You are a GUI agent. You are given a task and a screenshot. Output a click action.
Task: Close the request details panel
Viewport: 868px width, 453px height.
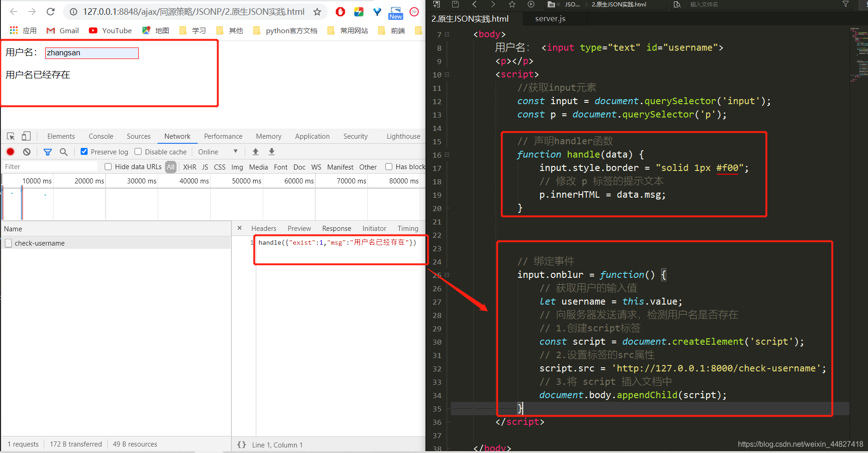(239, 228)
